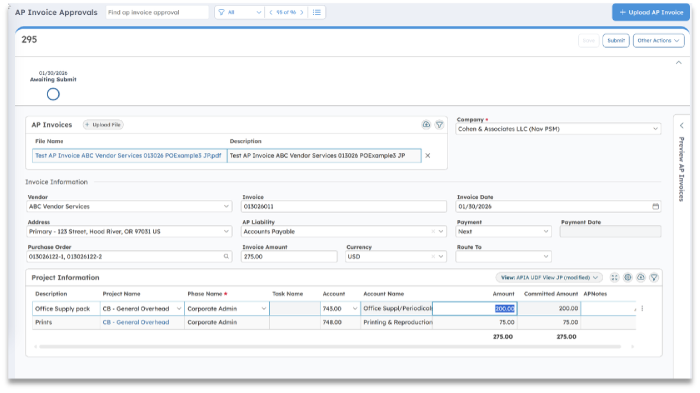The image size is (700, 393).
Task: Click APNotes cell in Office Supply row
Action: pos(608,309)
